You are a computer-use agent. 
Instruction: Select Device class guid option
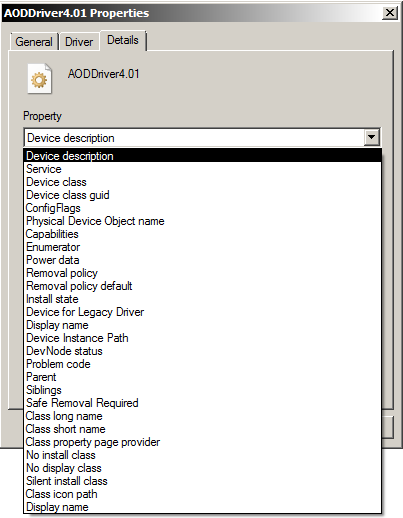203,195
